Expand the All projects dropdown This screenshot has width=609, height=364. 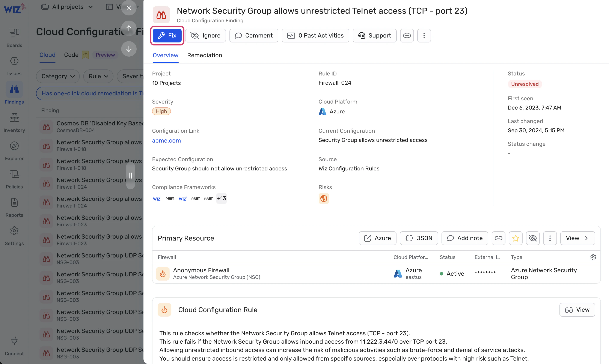(x=67, y=7)
